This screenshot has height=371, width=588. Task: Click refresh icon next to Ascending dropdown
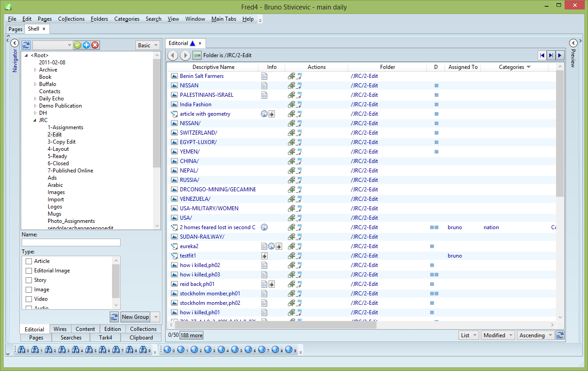(x=560, y=335)
